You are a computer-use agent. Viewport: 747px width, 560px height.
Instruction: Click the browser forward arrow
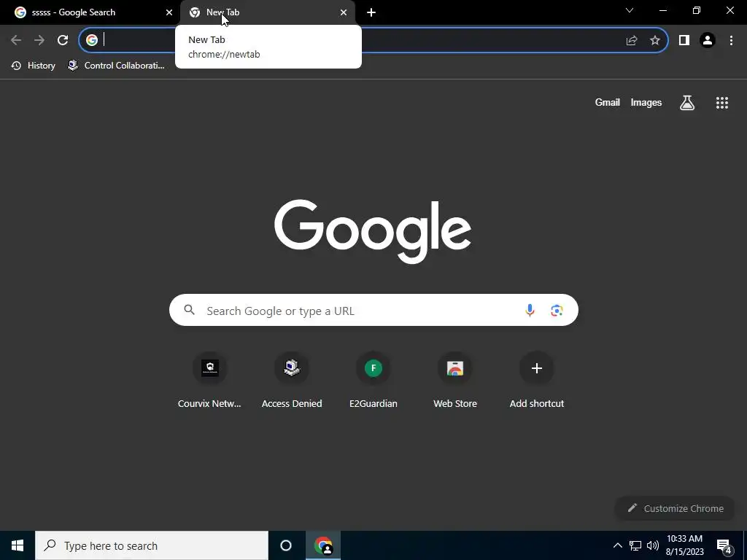(39, 40)
